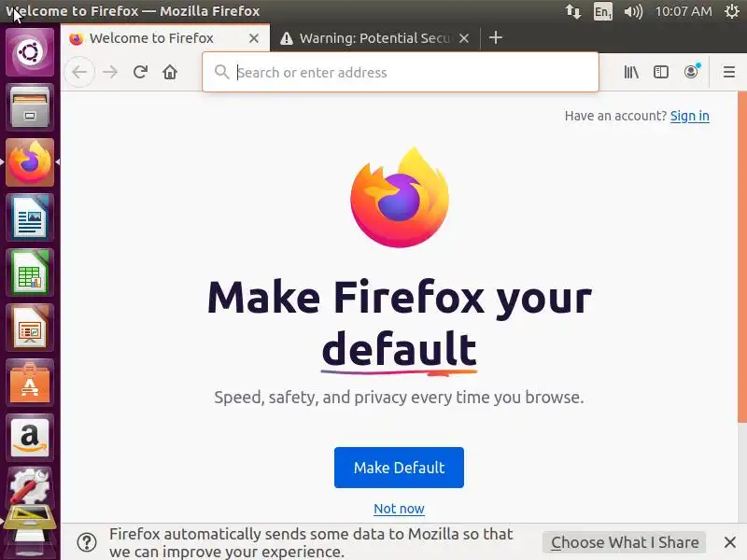Open the power session menu

pyautogui.click(x=732, y=11)
